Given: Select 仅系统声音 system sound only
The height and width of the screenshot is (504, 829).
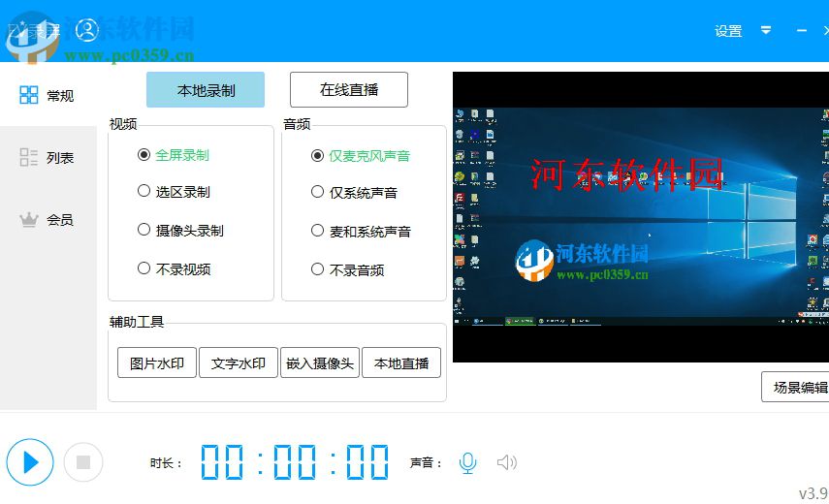Looking at the screenshot, I should pyautogui.click(x=354, y=192).
